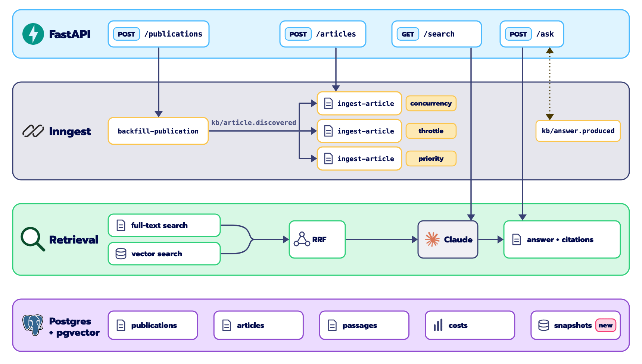Click the kb/article.discovered event label
Image resolution: width=642 pixels, height=364 pixels.
click(254, 122)
